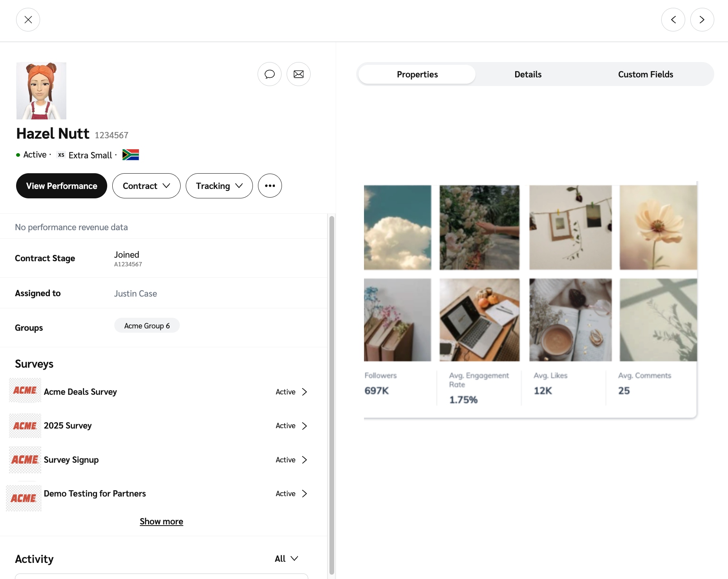Image resolution: width=728 pixels, height=579 pixels.
Task: Open the Contract dropdown
Action: click(146, 186)
